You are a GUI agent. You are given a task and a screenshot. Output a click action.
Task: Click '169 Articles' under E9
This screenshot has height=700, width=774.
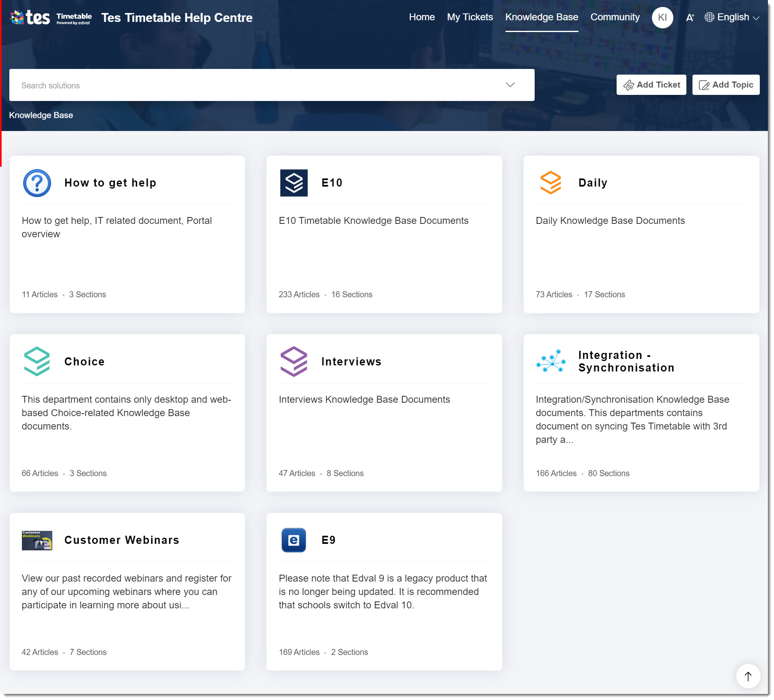[299, 652]
